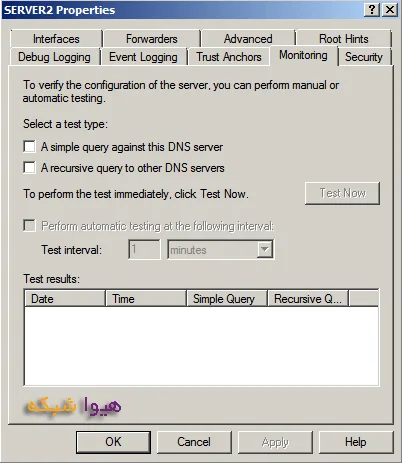This screenshot has height=463, width=402.
Task: Open the Trust Anchors tab
Action: click(229, 57)
